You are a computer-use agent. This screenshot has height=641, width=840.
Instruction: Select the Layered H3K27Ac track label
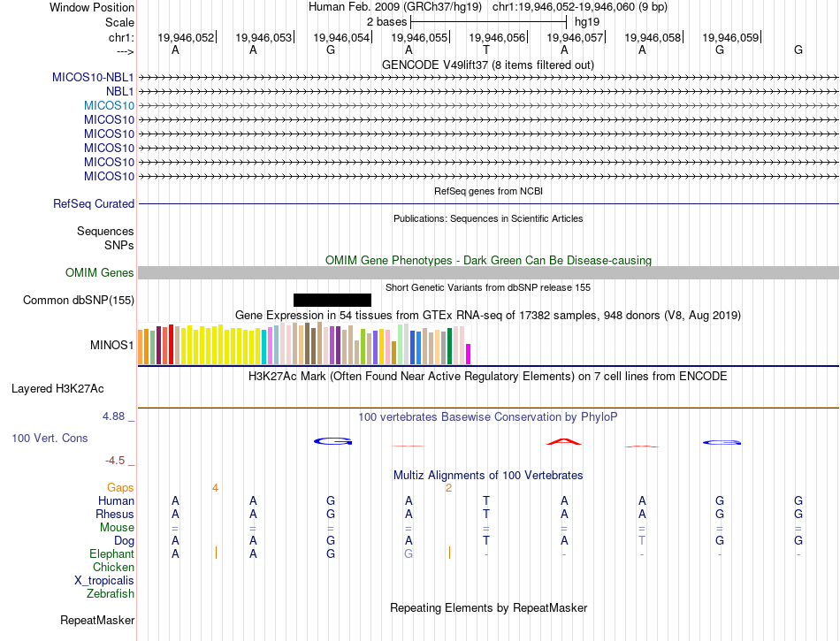(x=57, y=388)
